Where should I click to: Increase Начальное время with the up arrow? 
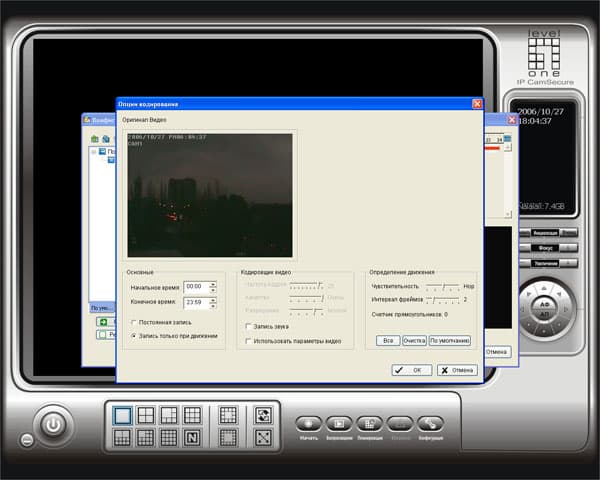(x=213, y=284)
